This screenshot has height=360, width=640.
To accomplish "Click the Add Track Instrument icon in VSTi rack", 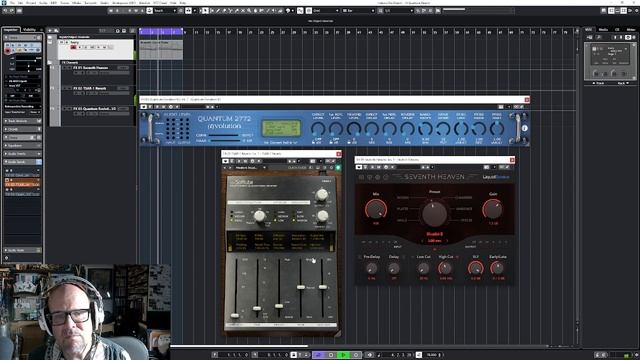I will click(589, 37).
